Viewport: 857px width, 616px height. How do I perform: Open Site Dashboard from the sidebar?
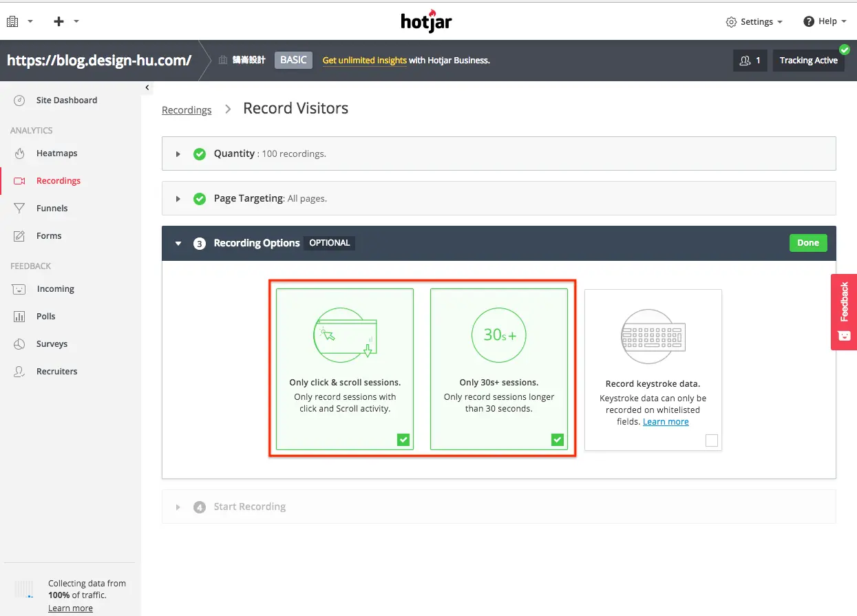tap(67, 100)
